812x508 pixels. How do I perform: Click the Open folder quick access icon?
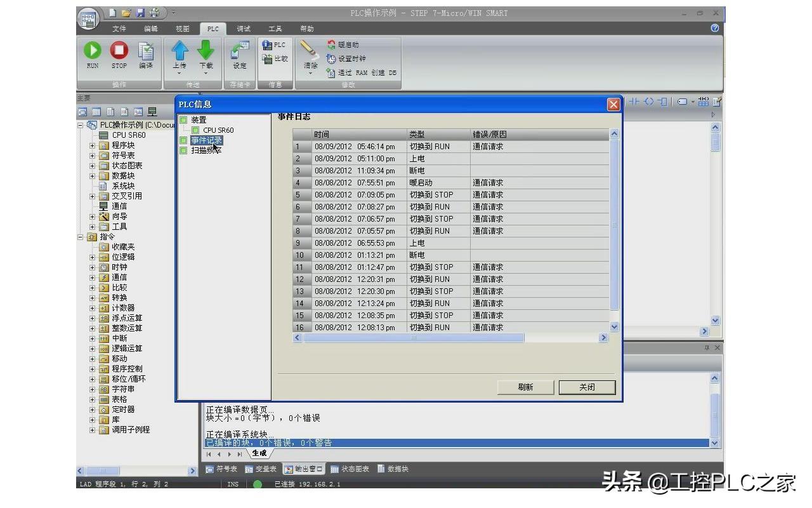pos(126,13)
